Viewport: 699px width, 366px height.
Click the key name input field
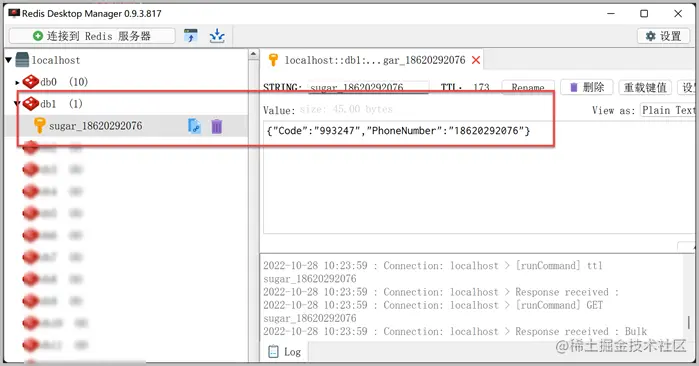[369, 87]
